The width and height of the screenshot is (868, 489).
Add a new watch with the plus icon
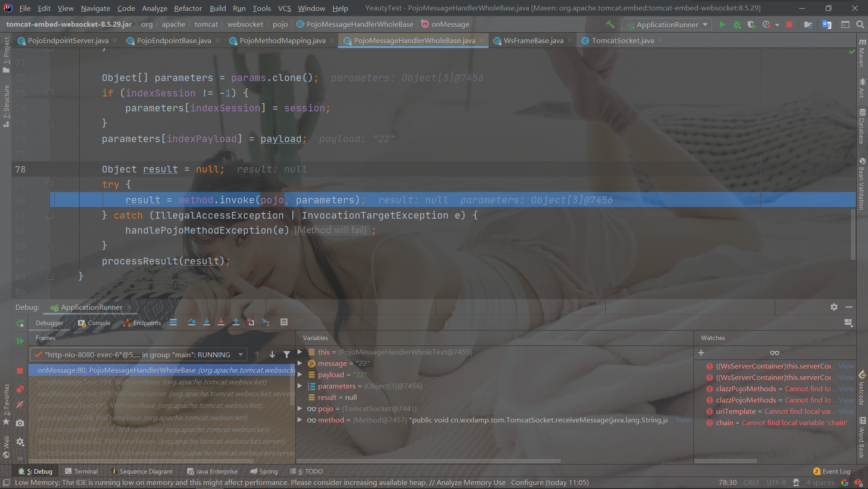[x=701, y=353]
